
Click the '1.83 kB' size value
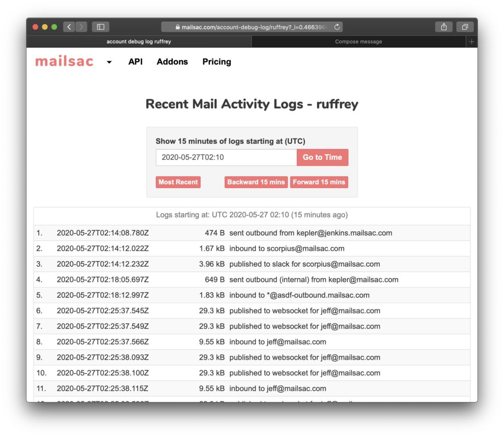(x=212, y=295)
